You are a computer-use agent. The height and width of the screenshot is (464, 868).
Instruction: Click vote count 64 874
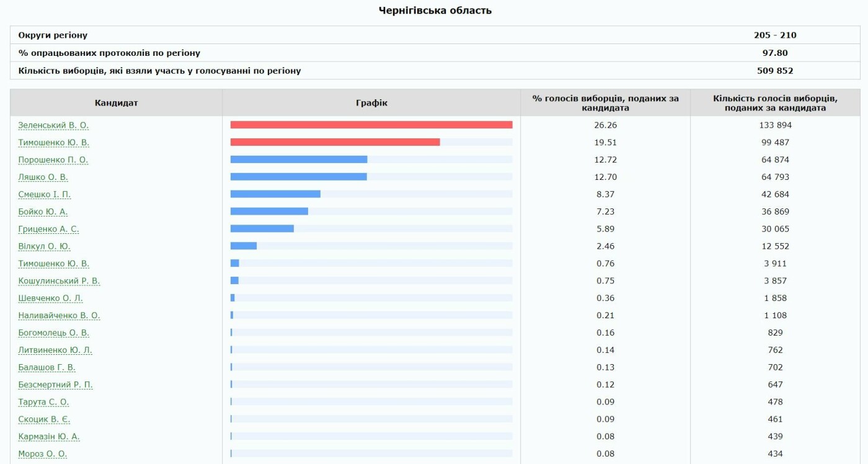[x=775, y=160]
